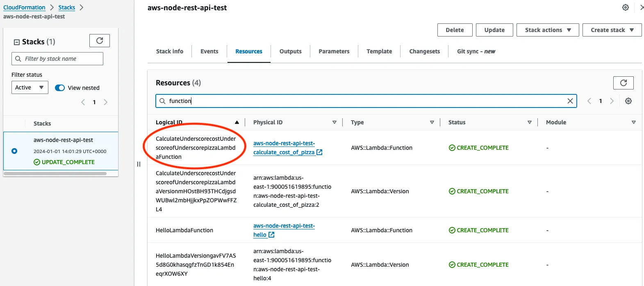Open aws-node-rest-api-test-hello link

click(284, 230)
